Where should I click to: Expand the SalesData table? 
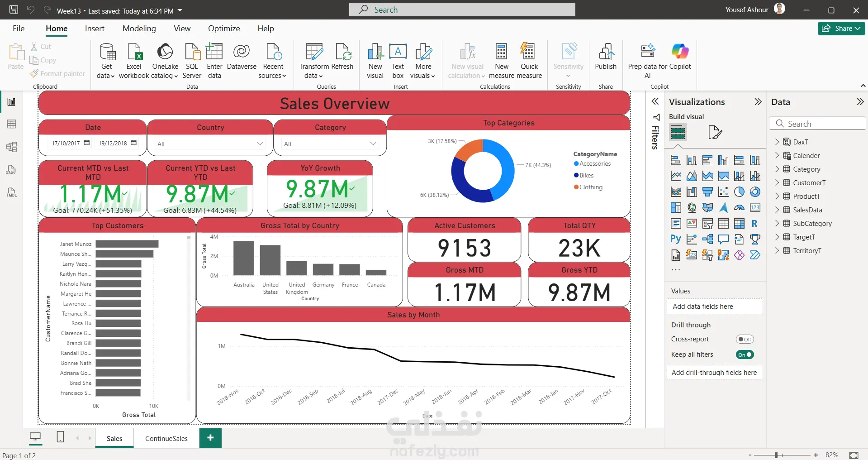click(777, 210)
